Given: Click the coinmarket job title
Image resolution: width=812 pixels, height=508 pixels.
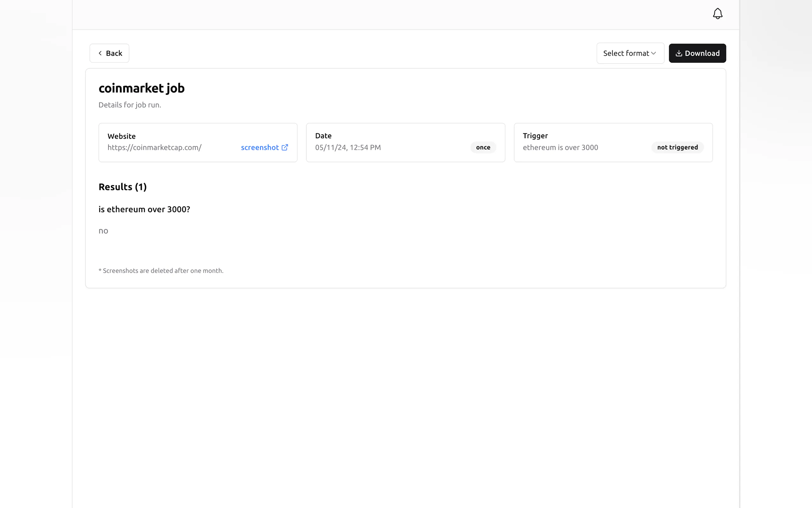Looking at the screenshot, I should point(141,88).
